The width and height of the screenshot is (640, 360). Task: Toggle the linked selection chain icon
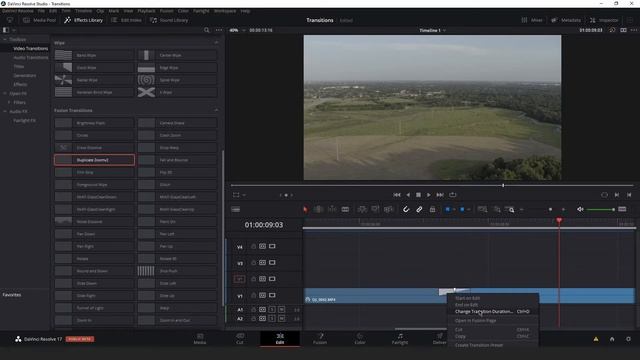(419, 209)
